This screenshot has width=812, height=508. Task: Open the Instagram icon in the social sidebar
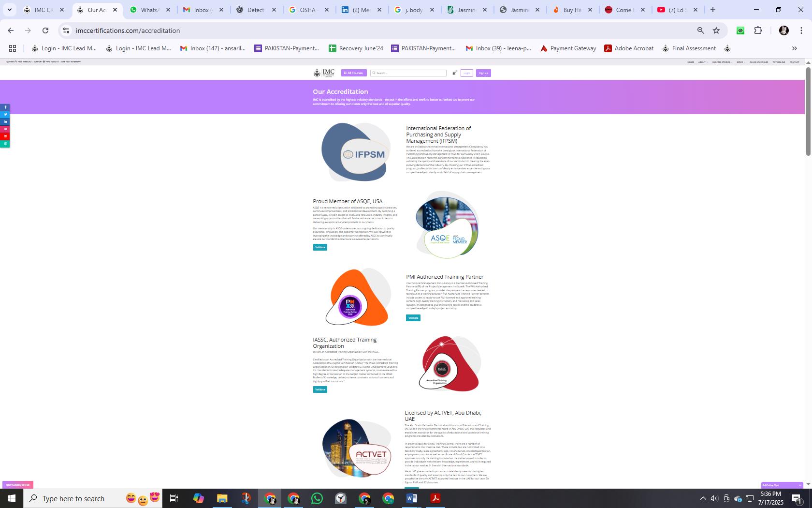[x=5, y=129]
